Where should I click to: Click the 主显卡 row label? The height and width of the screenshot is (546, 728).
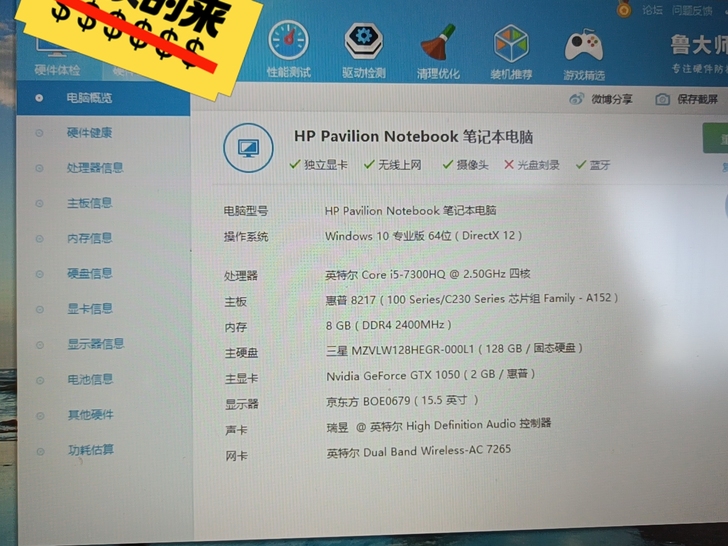(241, 379)
